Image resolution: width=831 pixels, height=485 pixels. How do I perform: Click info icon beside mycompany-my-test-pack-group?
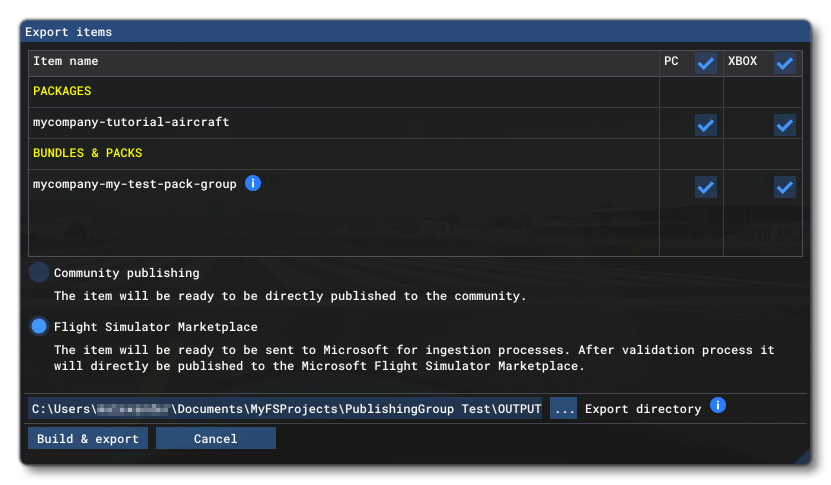[x=253, y=183]
